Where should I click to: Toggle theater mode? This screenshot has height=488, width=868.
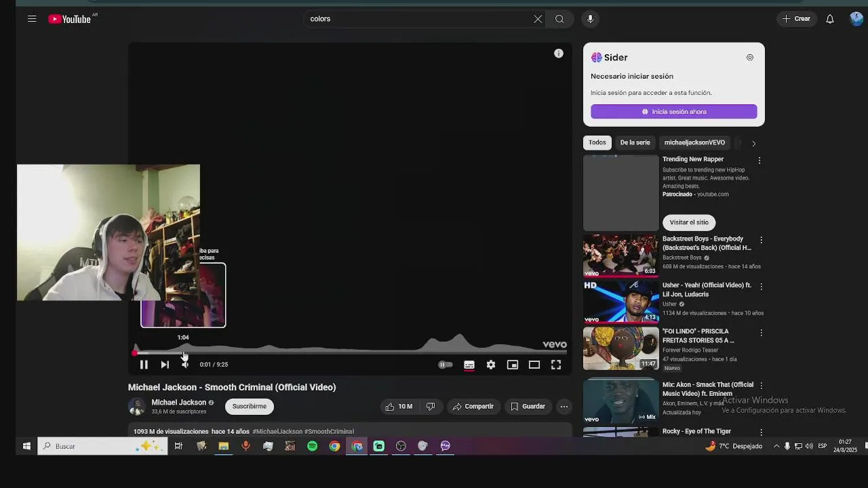[x=534, y=365]
